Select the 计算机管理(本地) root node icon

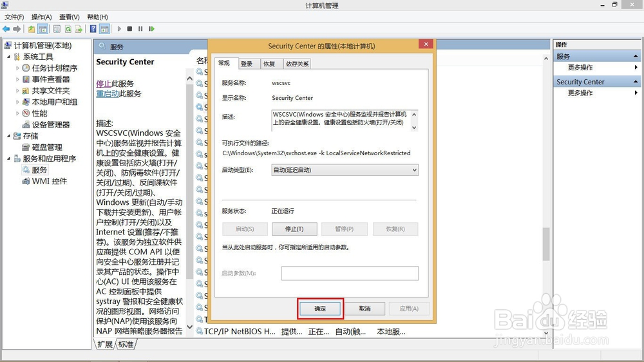pyautogui.click(x=8, y=45)
